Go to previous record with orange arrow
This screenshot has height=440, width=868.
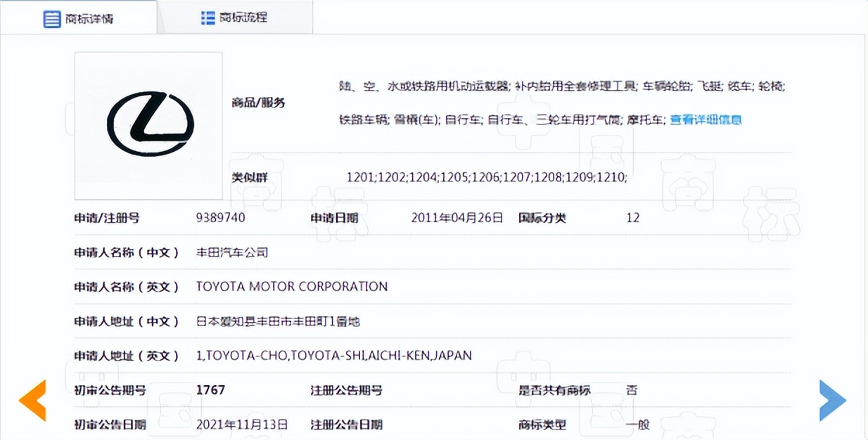(32, 400)
